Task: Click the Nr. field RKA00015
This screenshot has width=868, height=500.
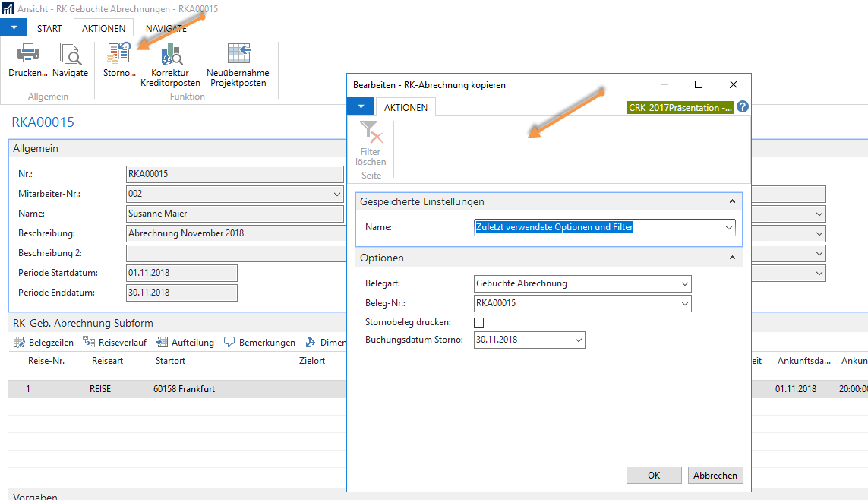Action: pyautogui.click(x=235, y=174)
